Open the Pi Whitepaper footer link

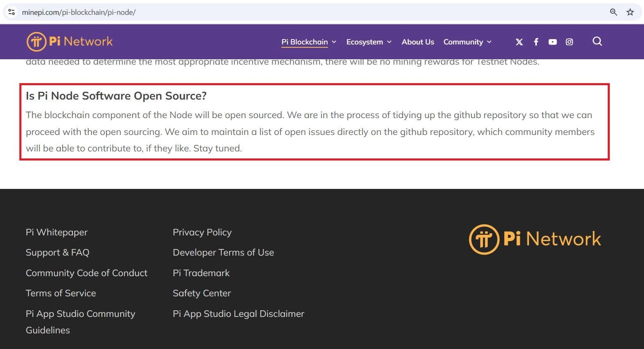(56, 232)
